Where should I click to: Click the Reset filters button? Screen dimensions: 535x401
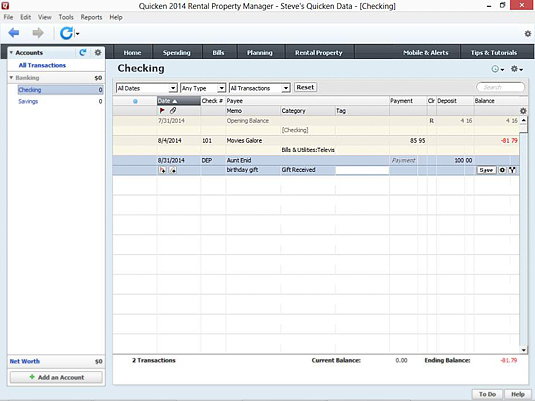(305, 87)
